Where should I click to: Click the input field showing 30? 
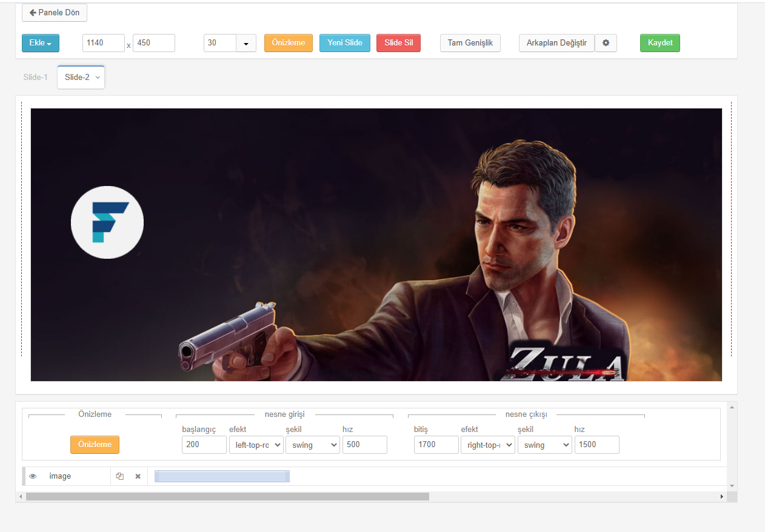point(220,43)
